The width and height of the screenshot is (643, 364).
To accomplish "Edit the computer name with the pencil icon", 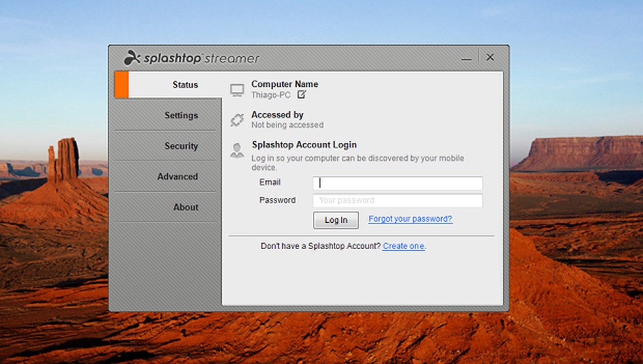I will 301,94.
